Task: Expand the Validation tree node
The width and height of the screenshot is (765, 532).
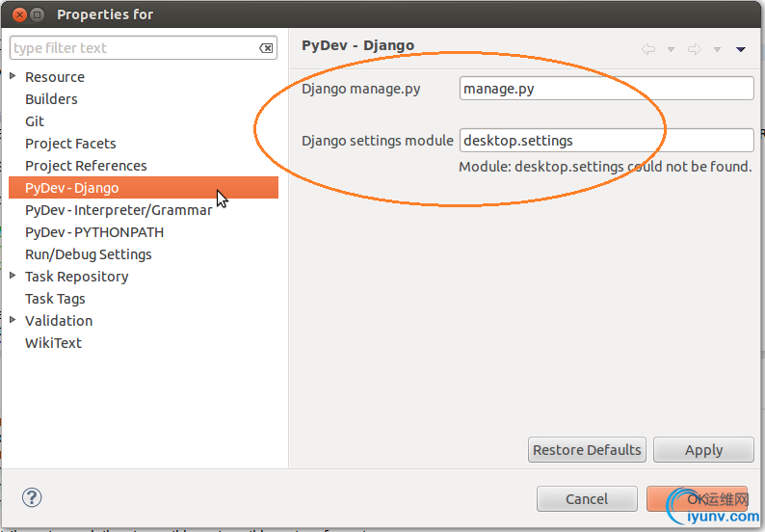Action: tap(13, 320)
